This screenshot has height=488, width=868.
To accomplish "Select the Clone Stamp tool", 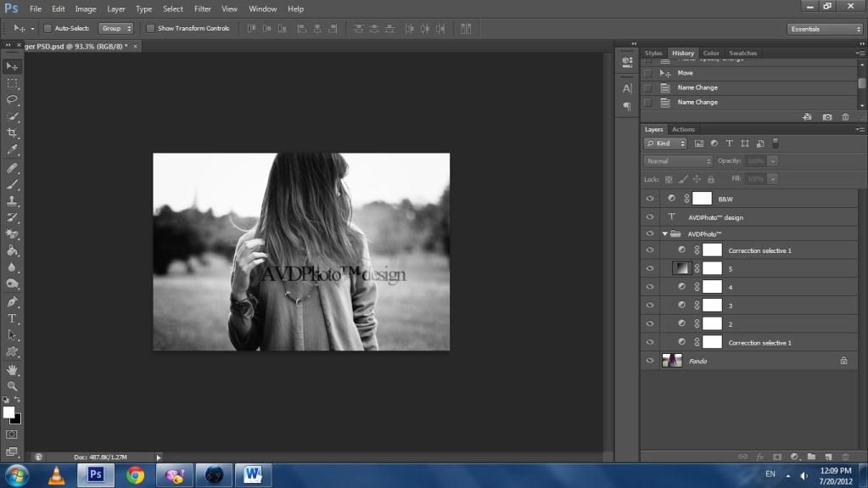I will [12, 201].
